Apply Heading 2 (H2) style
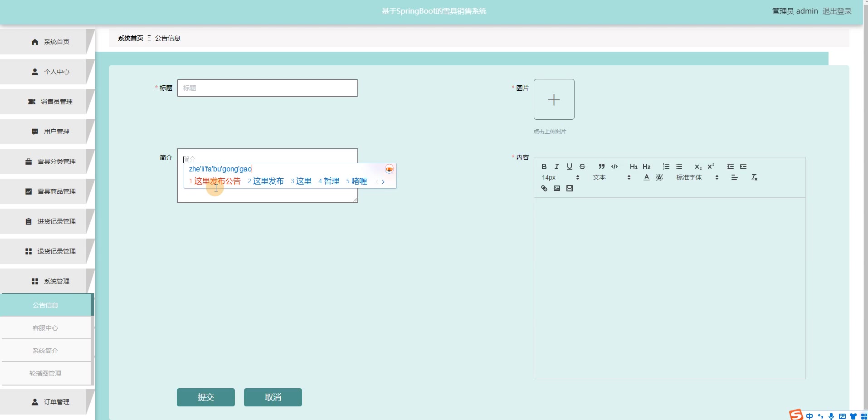Screen dimensions: 868x420 click(647, 166)
